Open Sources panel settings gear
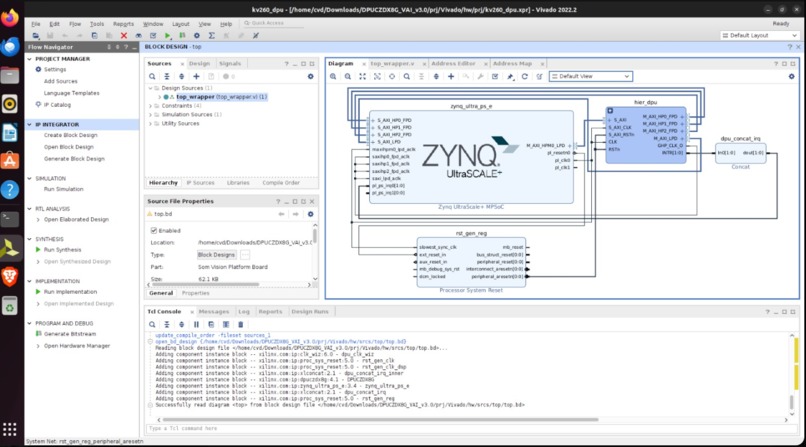 click(310, 77)
